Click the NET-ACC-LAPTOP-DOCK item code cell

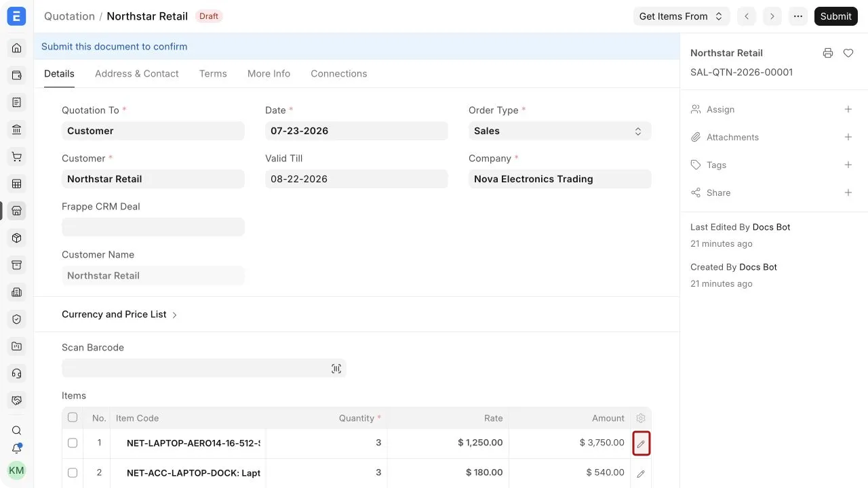tap(188, 472)
